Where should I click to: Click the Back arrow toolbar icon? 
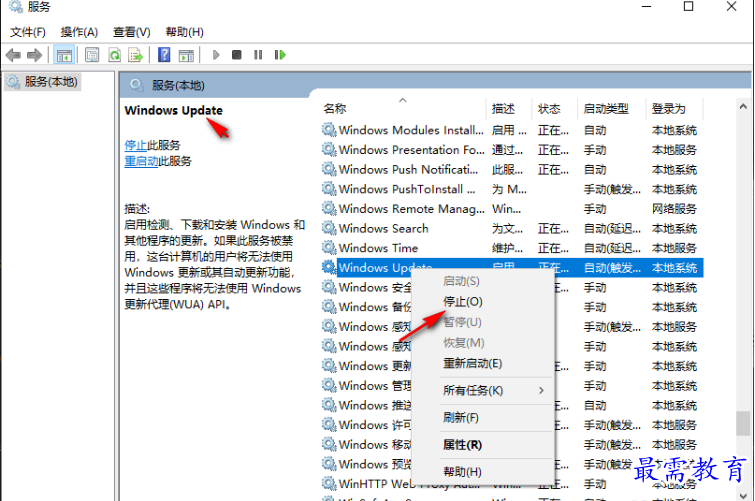(13, 55)
